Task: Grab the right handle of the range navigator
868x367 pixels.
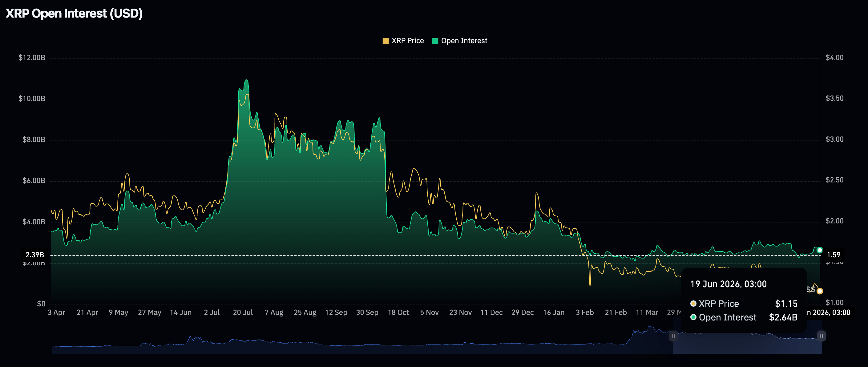Action: [x=822, y=336]
